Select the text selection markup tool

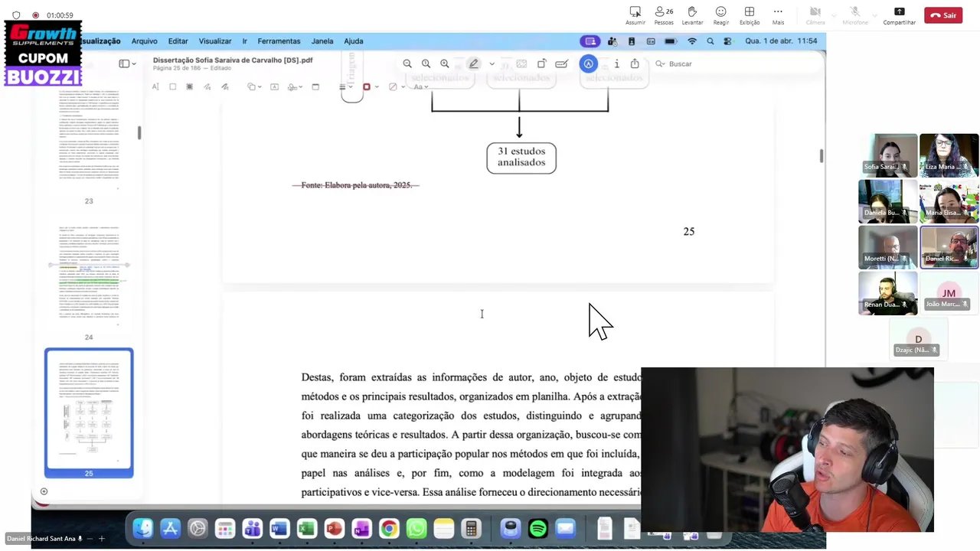[155, 86]
